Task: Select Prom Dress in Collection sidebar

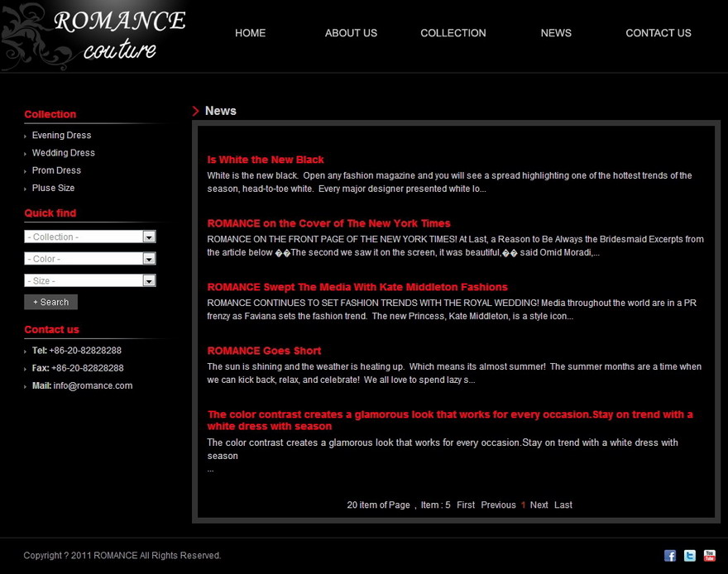Action: pyautogui.click(x=56, y=170)
